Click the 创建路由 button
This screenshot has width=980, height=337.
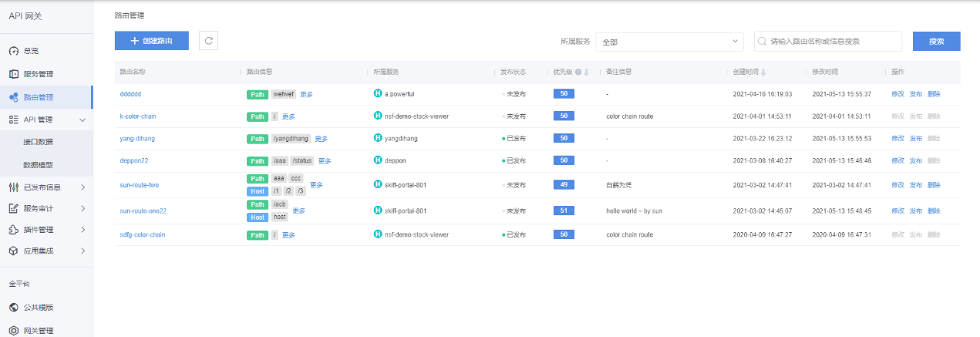click(152, 41)
